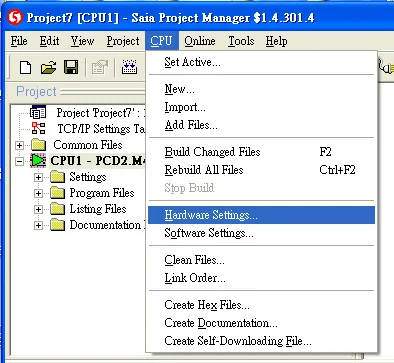Select Build Changed Files menu entry

(x=262, y=152)
